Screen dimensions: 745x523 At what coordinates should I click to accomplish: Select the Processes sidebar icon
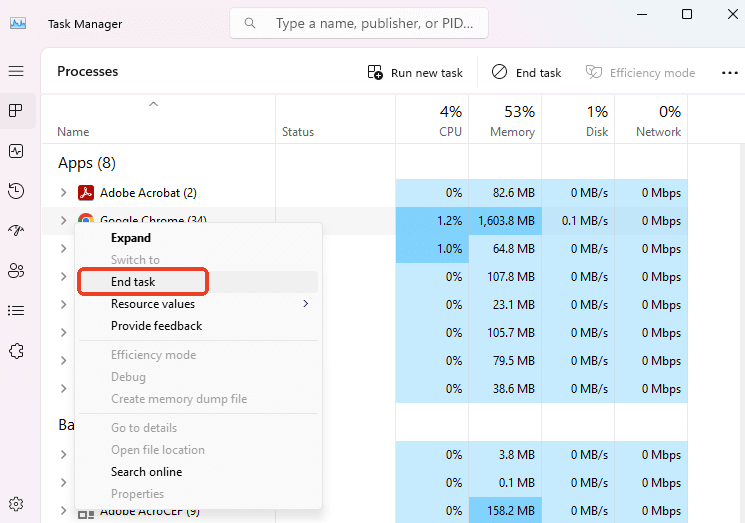pos(16,111)
